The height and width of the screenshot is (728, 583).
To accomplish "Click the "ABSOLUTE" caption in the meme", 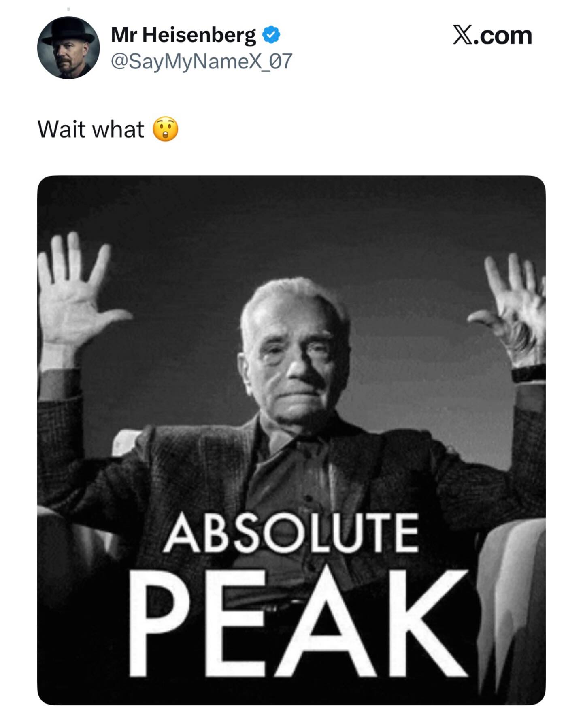I will tap(291, 534).
